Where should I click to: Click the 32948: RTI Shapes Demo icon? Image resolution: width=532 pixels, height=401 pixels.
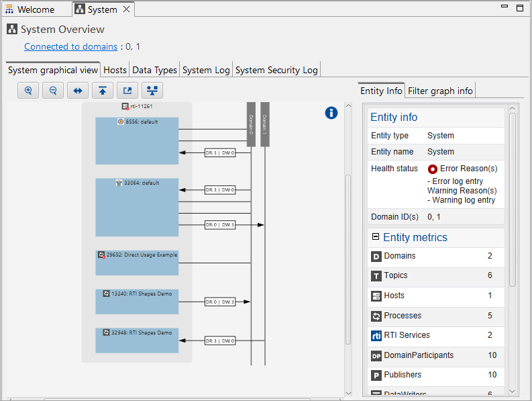pos(106,332)
